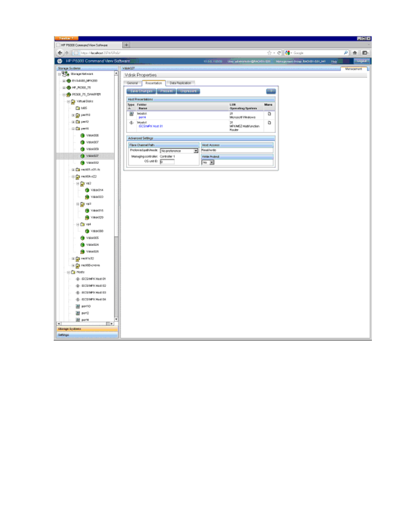Open the Settings pane at bottom left
Image resolution: width=400 pixels, height=532 pixels.
[87, 335]
